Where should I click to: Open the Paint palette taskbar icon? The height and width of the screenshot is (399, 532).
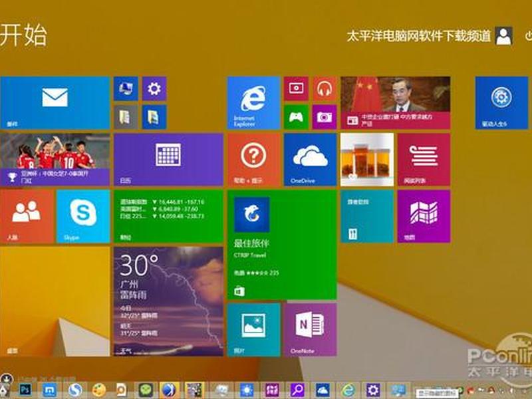coord(99,390)
